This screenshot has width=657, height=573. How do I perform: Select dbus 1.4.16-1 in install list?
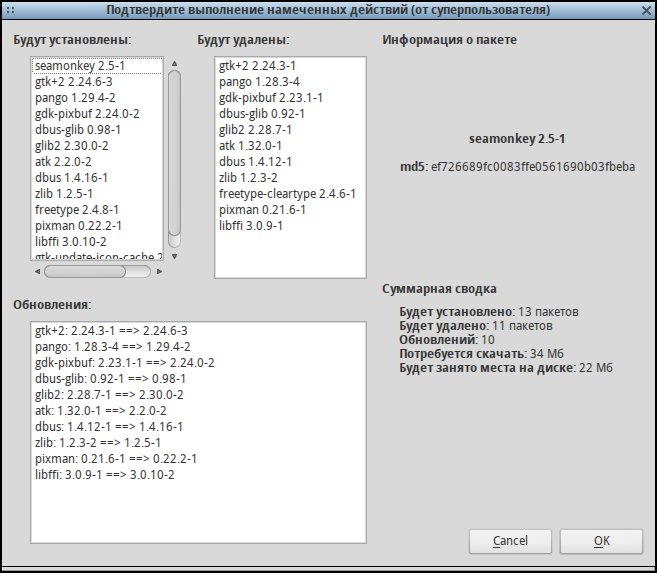click(x=97, y=178)
